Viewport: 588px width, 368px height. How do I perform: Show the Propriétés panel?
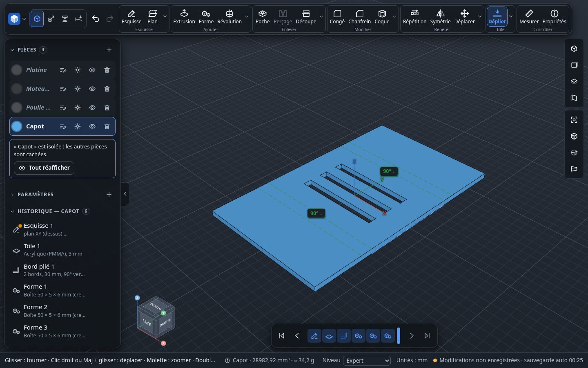(x=554, y=17)
